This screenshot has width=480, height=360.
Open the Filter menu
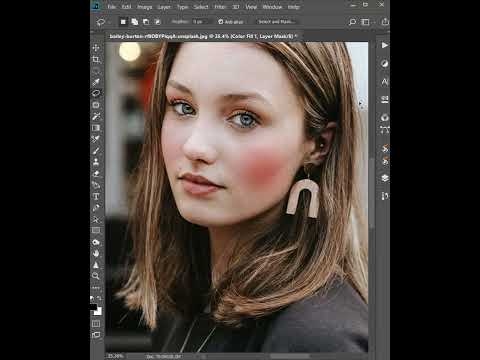pos(220,7)
